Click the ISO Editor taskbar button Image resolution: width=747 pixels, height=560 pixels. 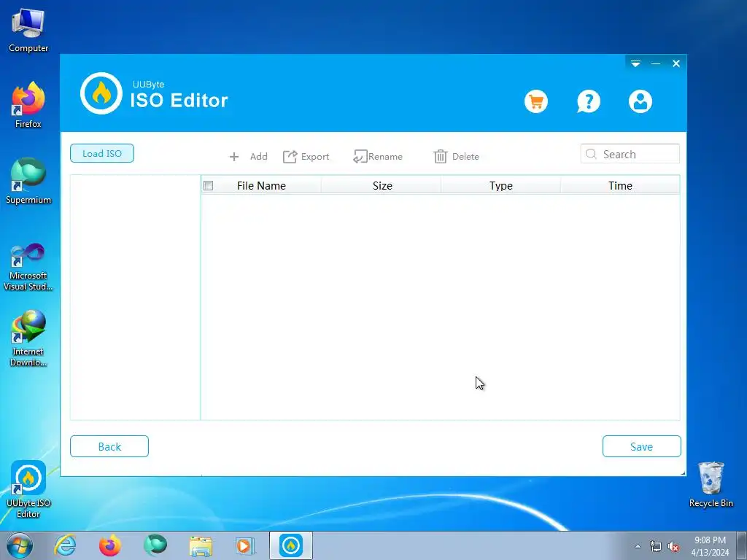(291, 545)
